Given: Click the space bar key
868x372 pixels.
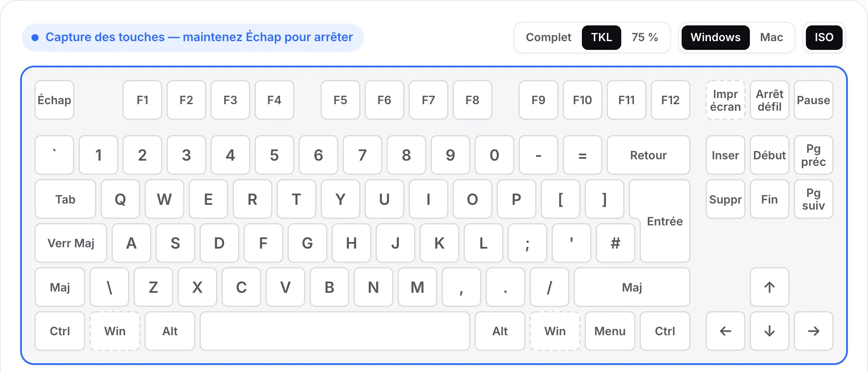Looking at the screenshot, I should [335, 331].
